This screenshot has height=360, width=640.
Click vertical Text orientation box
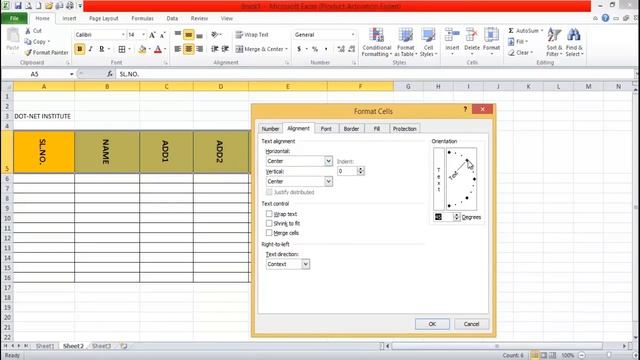click(x=439, y=179)
